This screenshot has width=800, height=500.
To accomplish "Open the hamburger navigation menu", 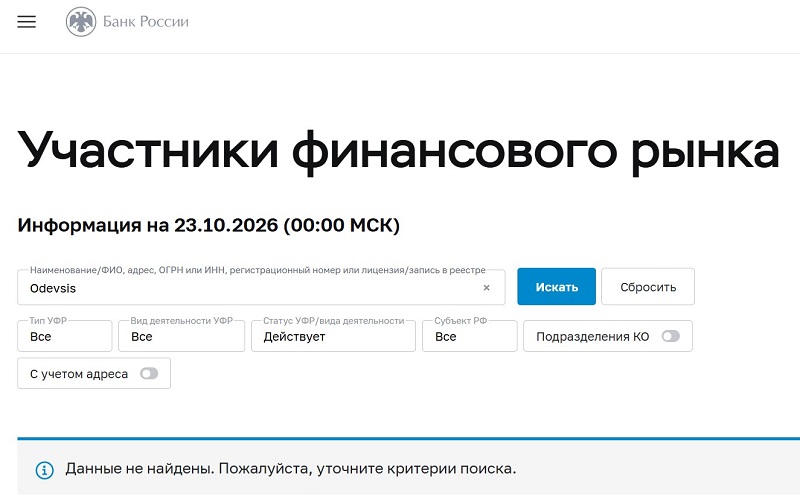I will click(27, 21).
